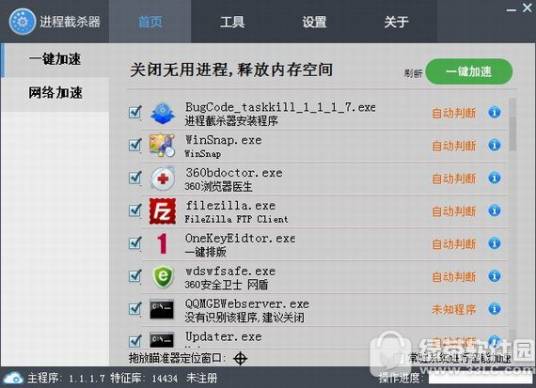Viewport: 536px width, 388px height.
Task: Switch to the 首页 tab
Action: pyautogui.click(x=150, y=22)
